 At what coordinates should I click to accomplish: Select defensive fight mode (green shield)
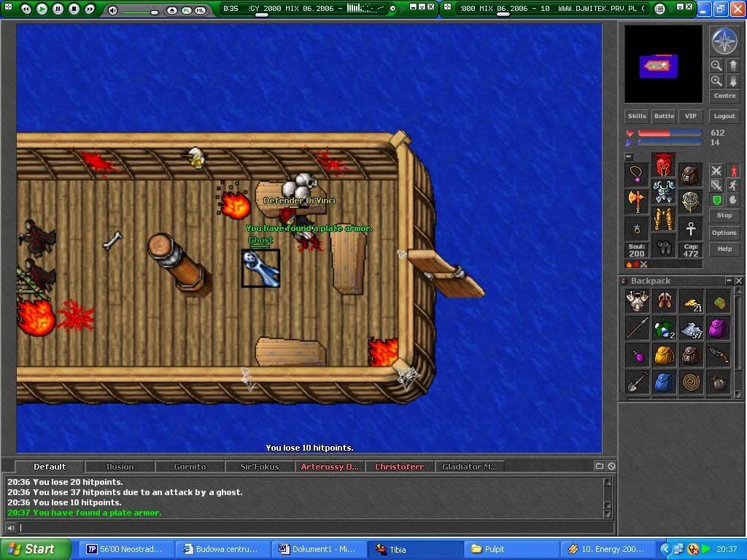716,200
